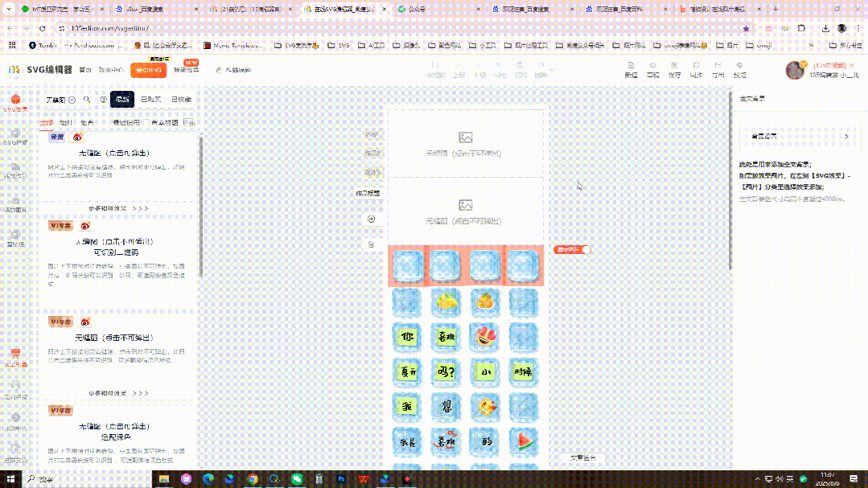Open the browser tab search dropdown arrow

(9, 9)
